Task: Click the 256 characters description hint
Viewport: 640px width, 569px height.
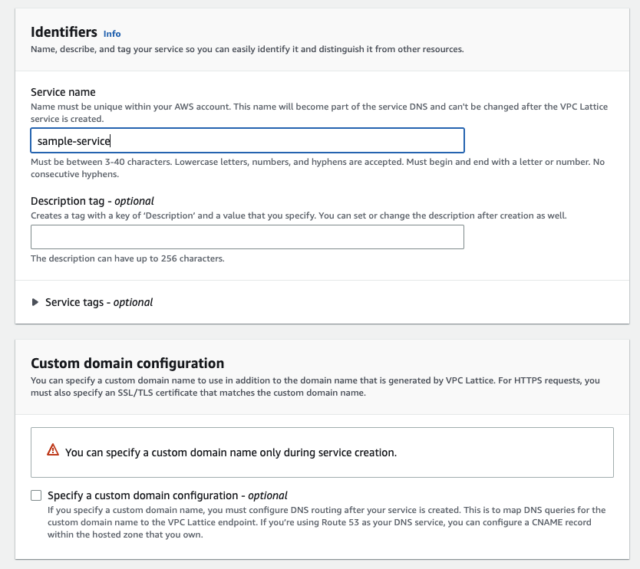Action: click(x=127, y=259)
